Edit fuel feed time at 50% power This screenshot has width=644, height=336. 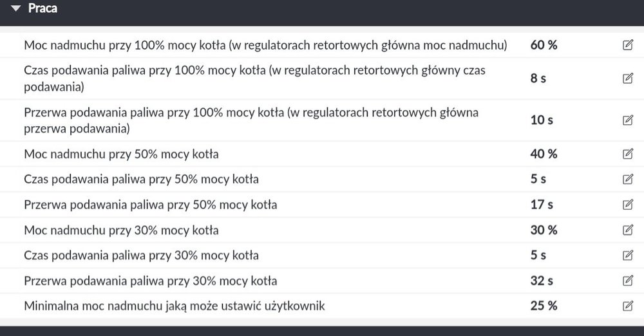pos(628,179)
